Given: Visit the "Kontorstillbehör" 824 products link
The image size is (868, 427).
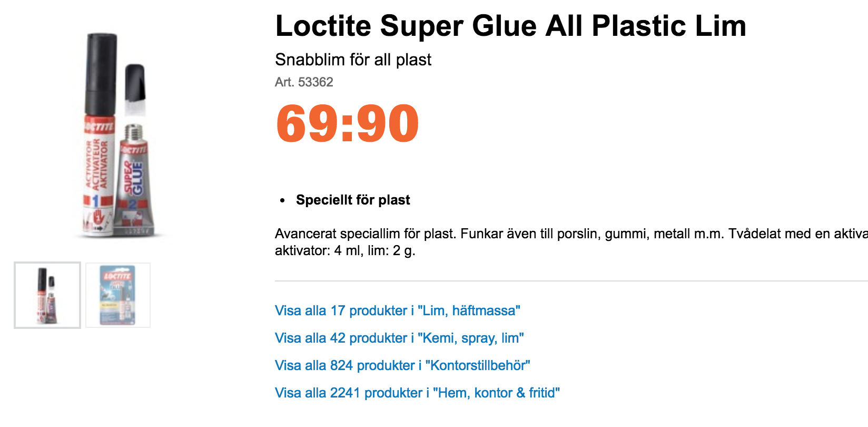Looking at the screenshot, I should point(402,365).
